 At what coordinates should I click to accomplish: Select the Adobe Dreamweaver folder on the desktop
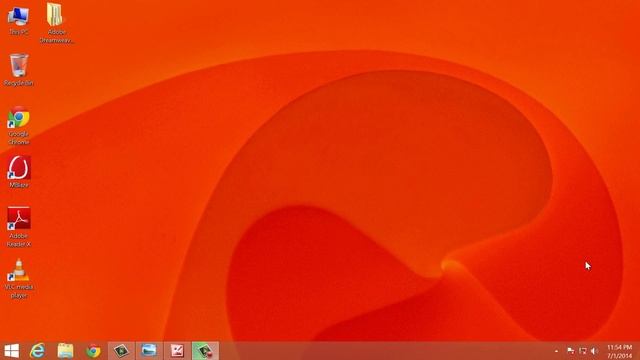pyautogui.click(x=56, y=23)
